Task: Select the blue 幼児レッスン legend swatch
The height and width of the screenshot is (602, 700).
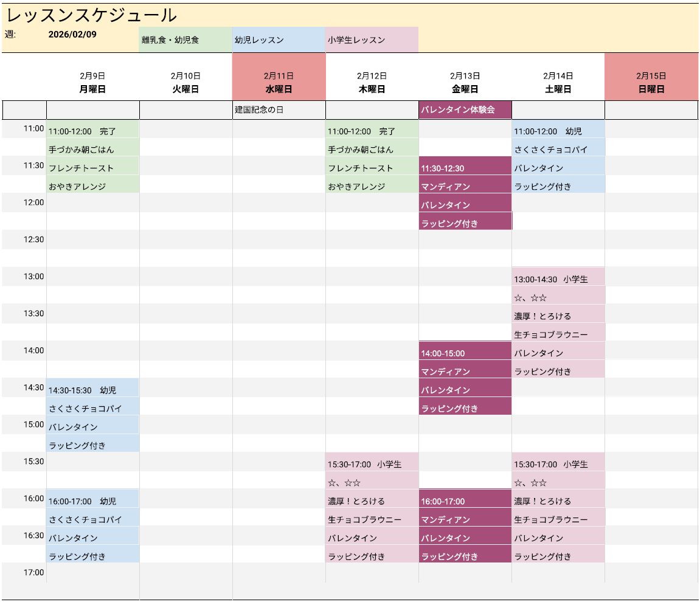Action: [279, 40]
